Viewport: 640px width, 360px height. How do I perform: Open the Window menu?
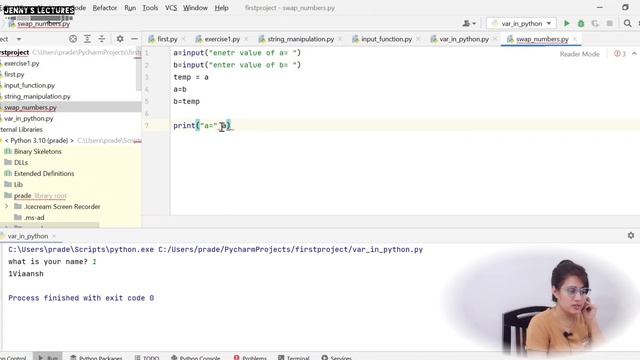(x=195, y=8)
